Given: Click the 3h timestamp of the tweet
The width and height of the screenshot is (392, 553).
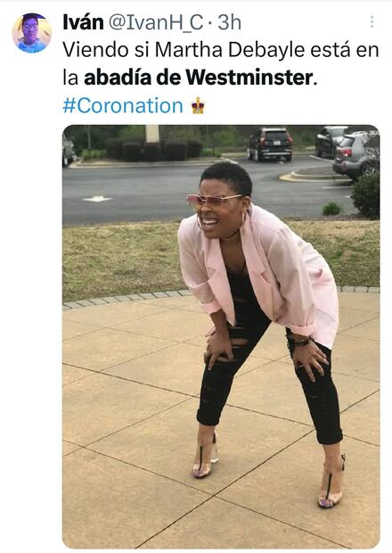Looking at the screenshot, I should (229, 22).
